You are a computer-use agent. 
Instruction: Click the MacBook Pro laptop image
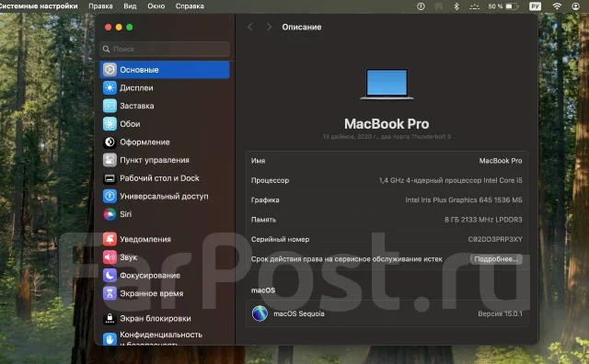pos(387,84)
